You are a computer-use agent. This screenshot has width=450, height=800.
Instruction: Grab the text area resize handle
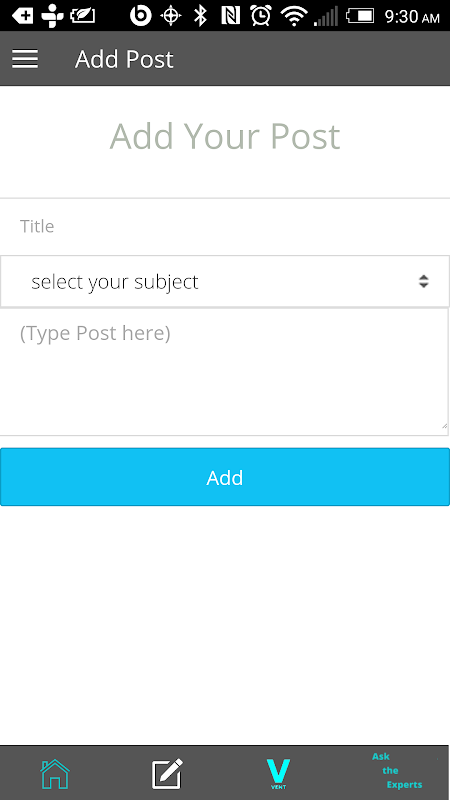[x=444, y=426]
